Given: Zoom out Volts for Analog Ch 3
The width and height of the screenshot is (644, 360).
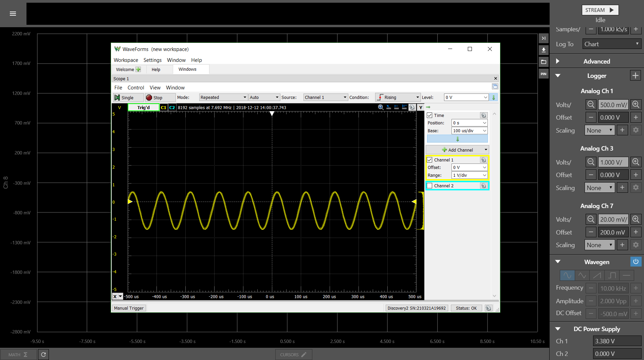Looking at the screenshot, I should (591, 162).
